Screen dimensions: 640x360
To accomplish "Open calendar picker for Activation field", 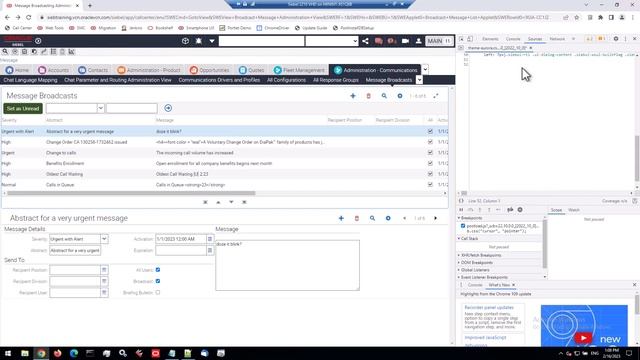I will tap(210, 239).
